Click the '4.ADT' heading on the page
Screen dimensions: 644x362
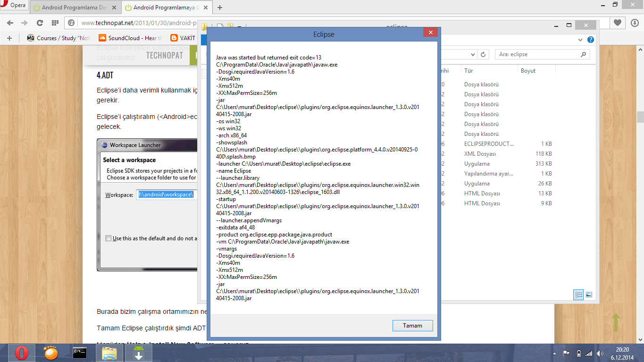(x=105, y=76)
